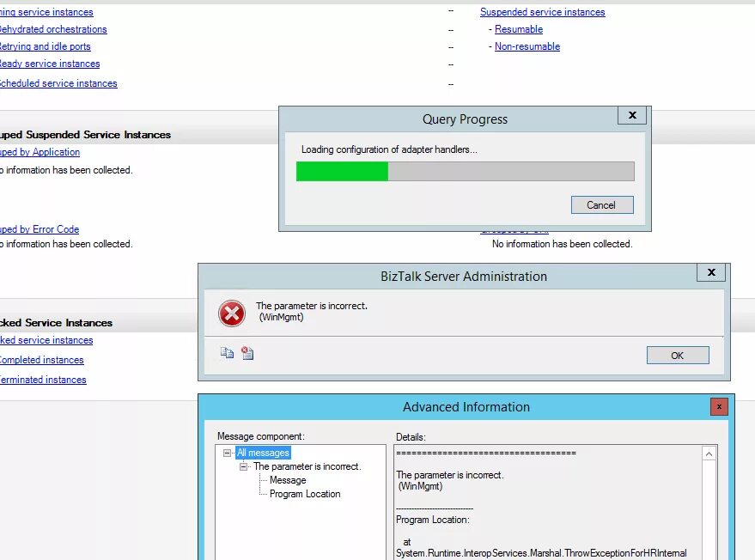Open the Terminated instances link
The height and width of the screenshot is (560, 755).
43,380
